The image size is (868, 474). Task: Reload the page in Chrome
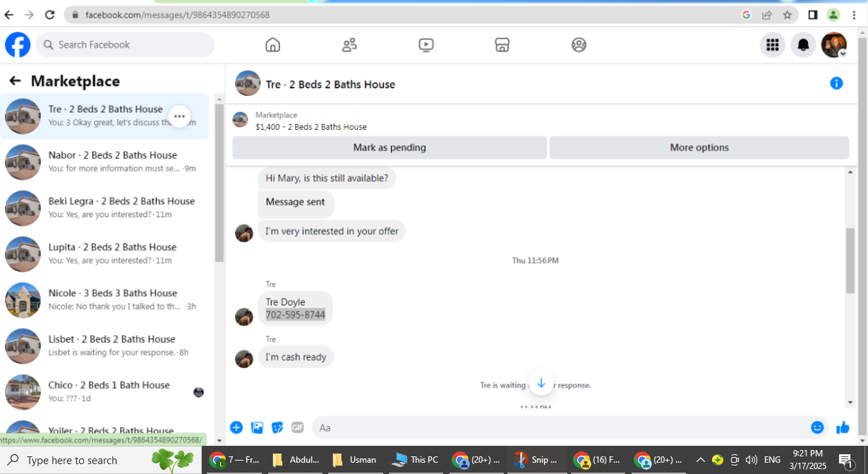coord(49,14)
